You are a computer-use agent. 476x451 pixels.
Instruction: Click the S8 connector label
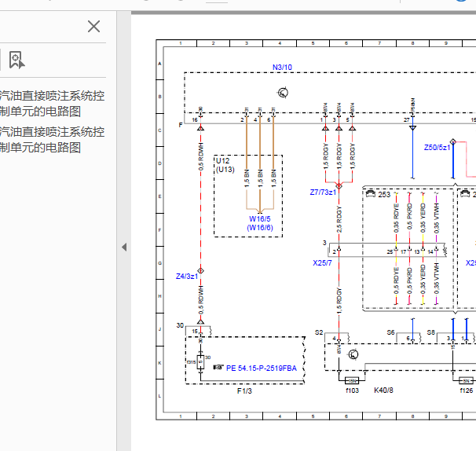[x=430, y=332]
